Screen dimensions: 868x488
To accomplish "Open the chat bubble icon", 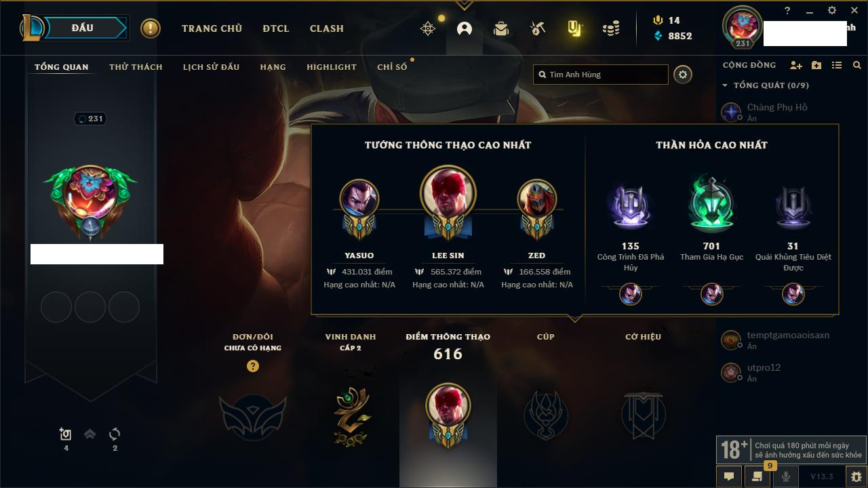I will 729,476.
